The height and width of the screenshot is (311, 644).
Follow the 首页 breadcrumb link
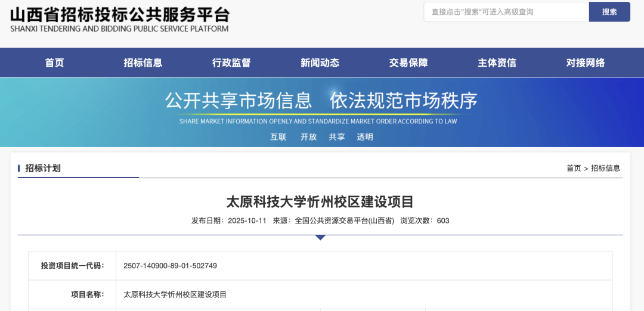tap(574, 168)
